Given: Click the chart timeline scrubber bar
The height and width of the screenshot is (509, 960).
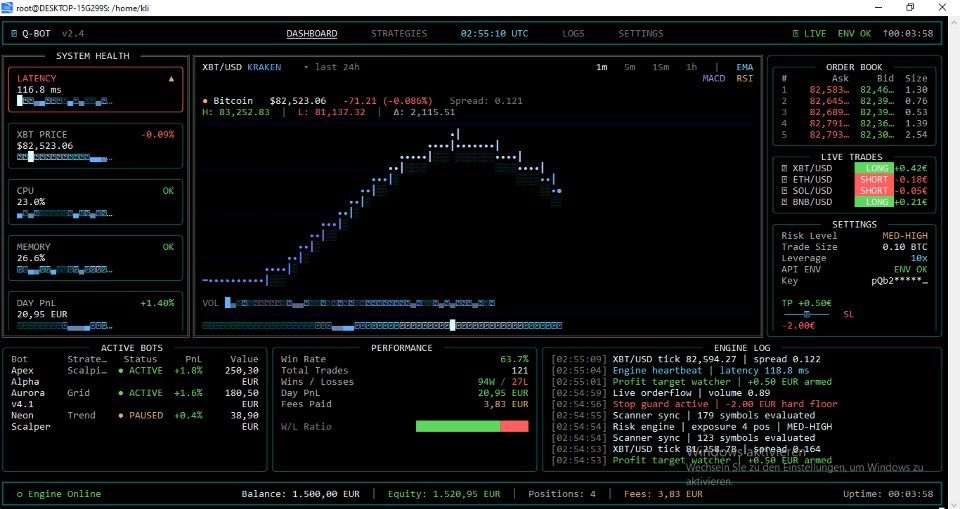Looking at the screenshot, I should (x=382, y=326).
